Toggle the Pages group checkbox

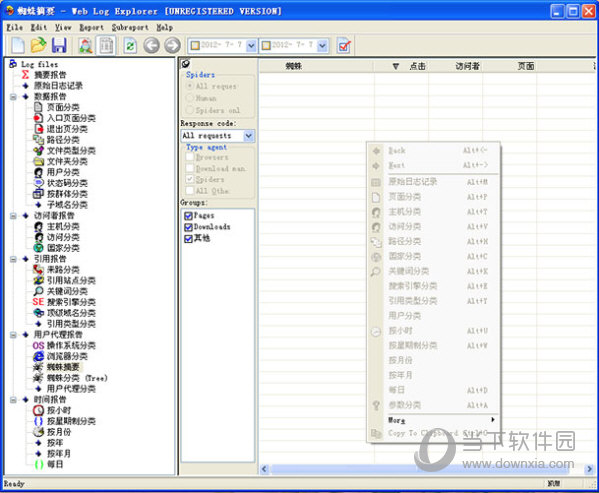[x=188, y=216]
